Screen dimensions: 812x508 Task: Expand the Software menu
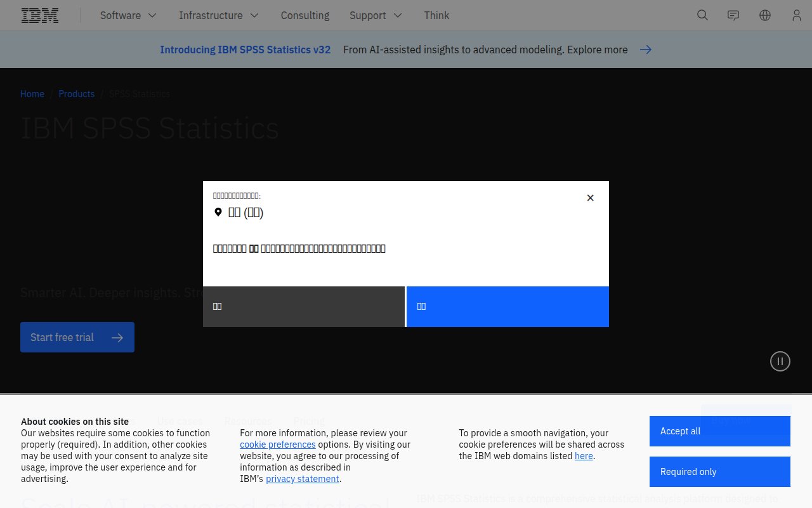click(x=128, y=15)
